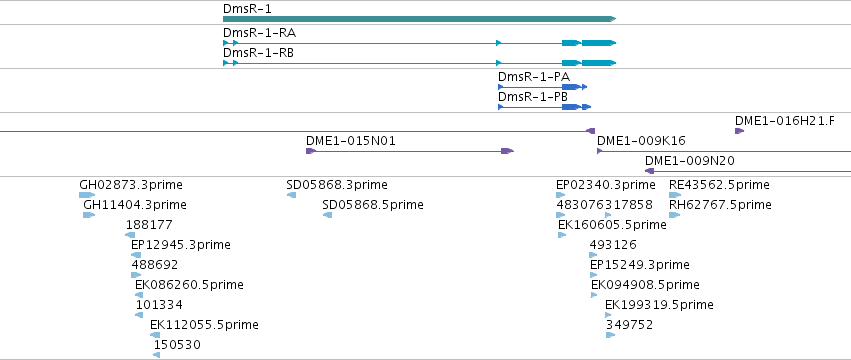Image resolution: width=851 pixels, height=360 pixels.
Task: Select the DME1-009N20 clone line
Action: coord(748,171)
